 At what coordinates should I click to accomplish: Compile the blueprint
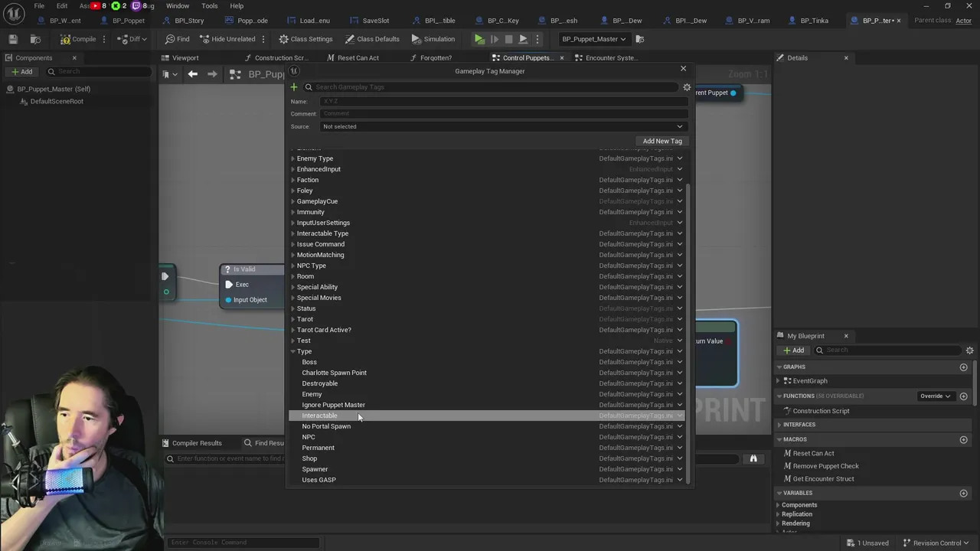(x=79, y=39)
